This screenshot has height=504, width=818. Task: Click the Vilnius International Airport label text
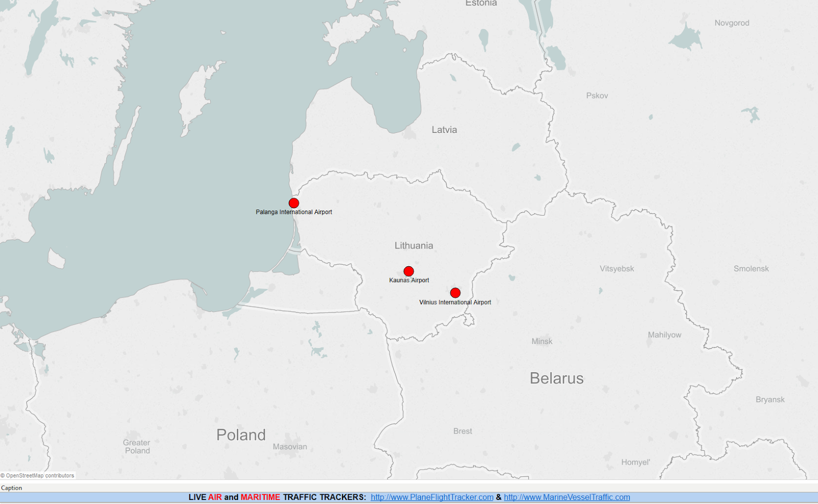(x=455, y=302)
